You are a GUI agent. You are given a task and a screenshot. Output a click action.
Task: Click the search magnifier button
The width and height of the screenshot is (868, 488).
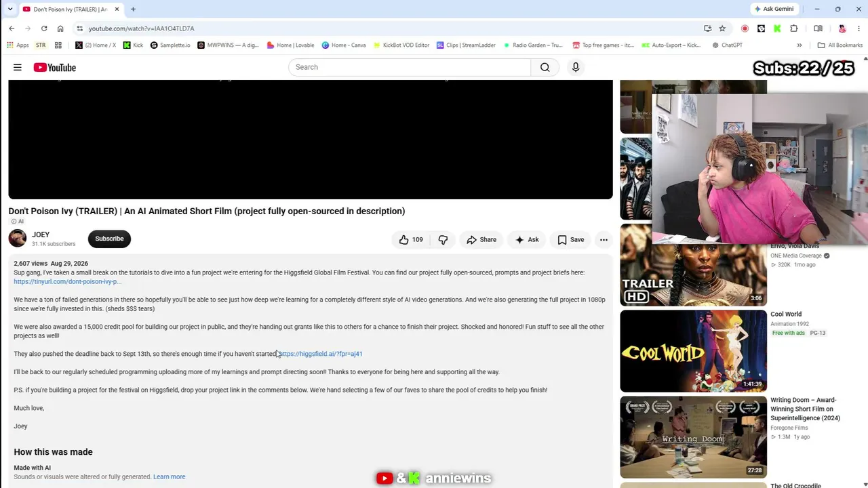[x=545, y=67]
